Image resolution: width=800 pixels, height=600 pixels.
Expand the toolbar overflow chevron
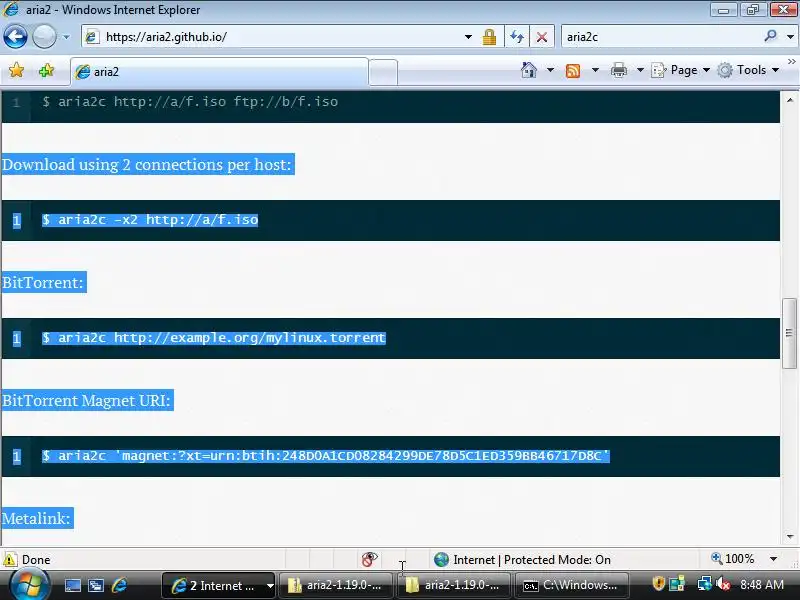pyautogui.click(x=791, y=62)
